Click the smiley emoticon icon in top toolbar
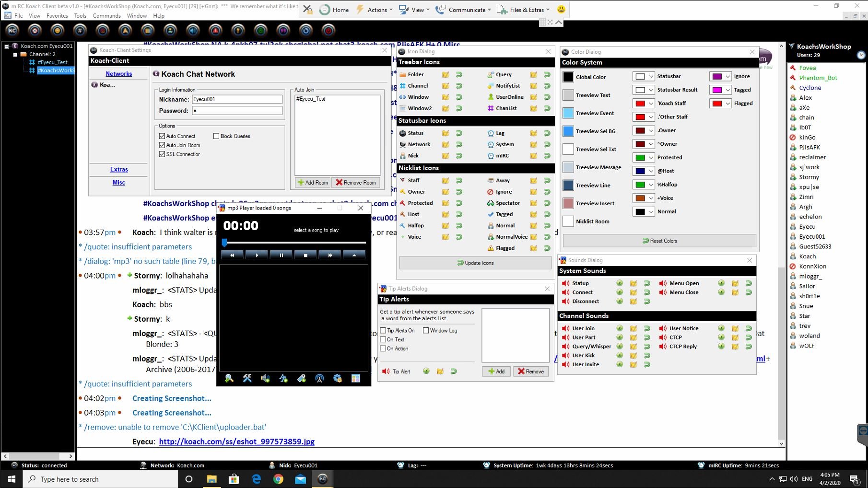 [x=561, y=9]
